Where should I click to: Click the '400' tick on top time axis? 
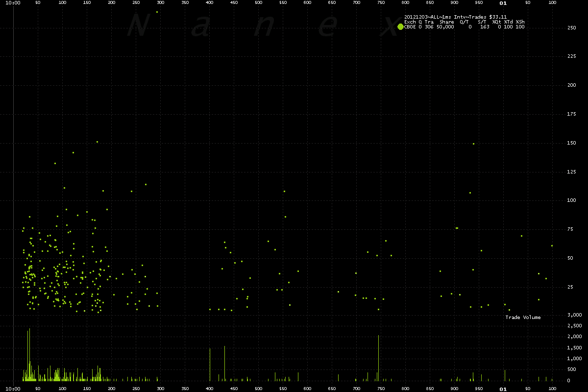coord(209,3)
